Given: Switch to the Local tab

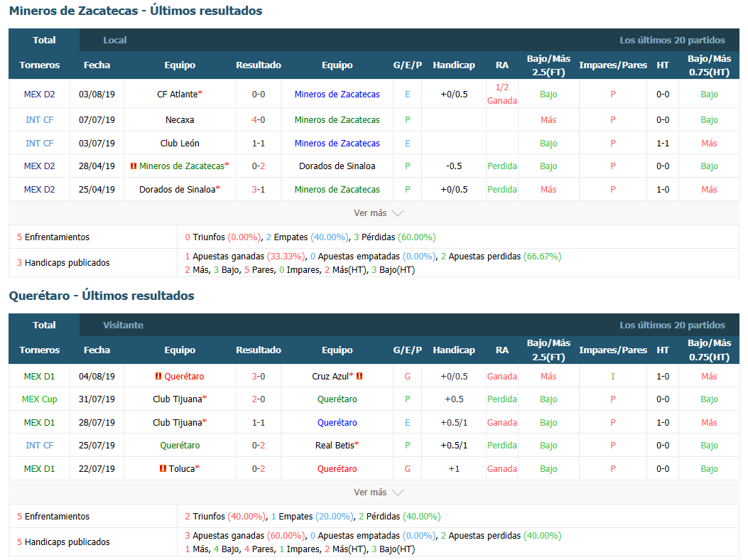Looking at the screenshot, I should point(115,40).
